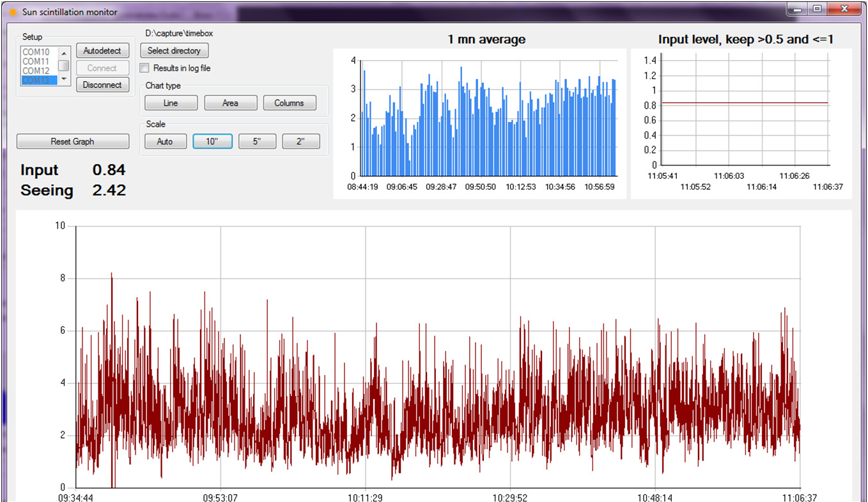Click the '1 mn average' chart title
The height and width of the screenshot is (502, 868).
pos(486,40)
